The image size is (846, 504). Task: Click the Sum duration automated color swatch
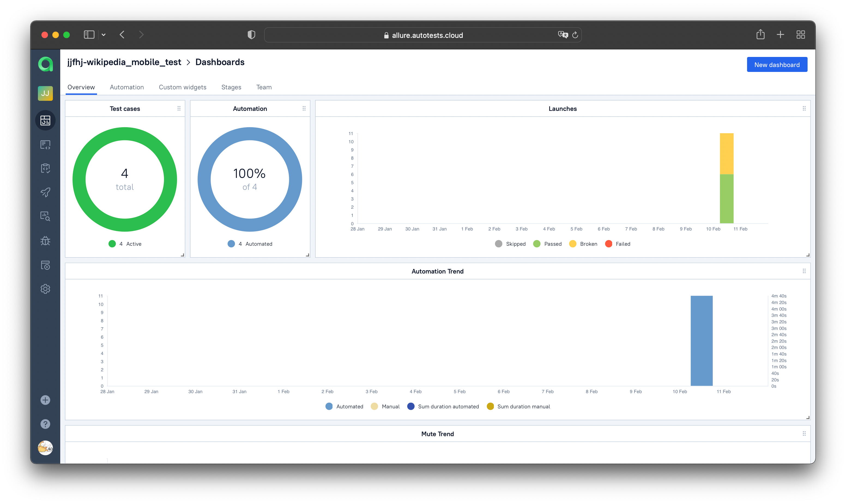pos(411,406)
